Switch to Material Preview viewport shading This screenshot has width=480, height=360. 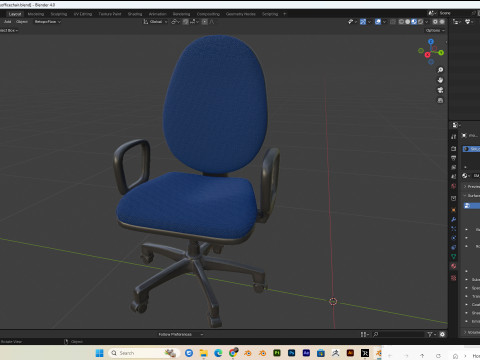click(414, 22)
